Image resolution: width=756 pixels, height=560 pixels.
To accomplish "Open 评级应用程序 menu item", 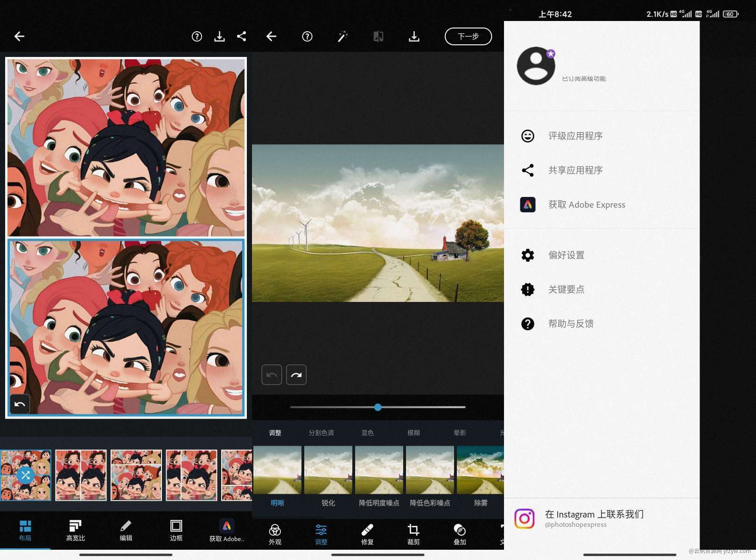I will pyautogui.click(x=602, y=136).
